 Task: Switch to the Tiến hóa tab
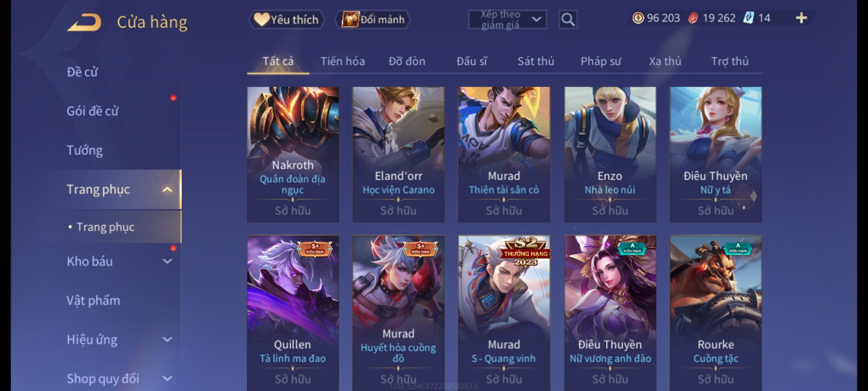pyautogui.click(x=342, y=61)
